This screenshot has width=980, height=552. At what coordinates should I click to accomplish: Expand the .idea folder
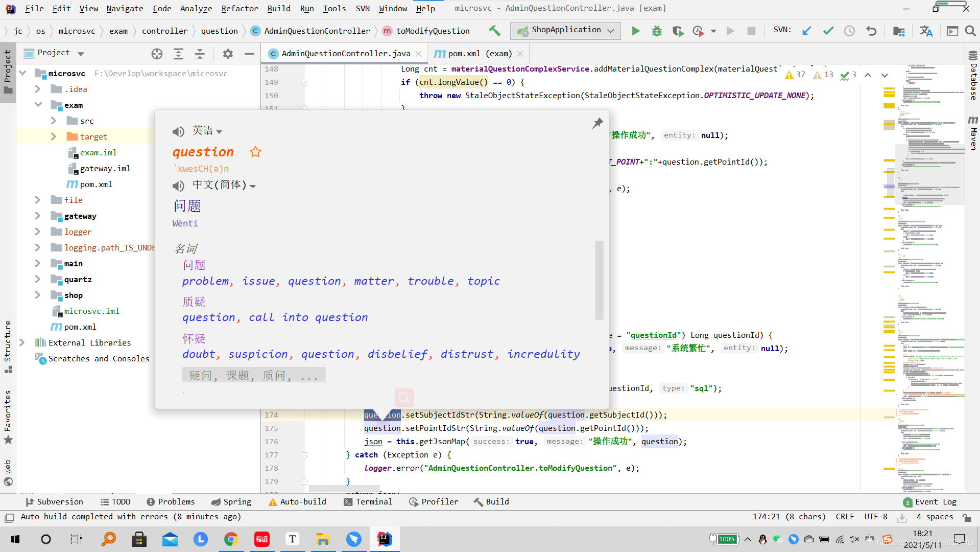38,89
